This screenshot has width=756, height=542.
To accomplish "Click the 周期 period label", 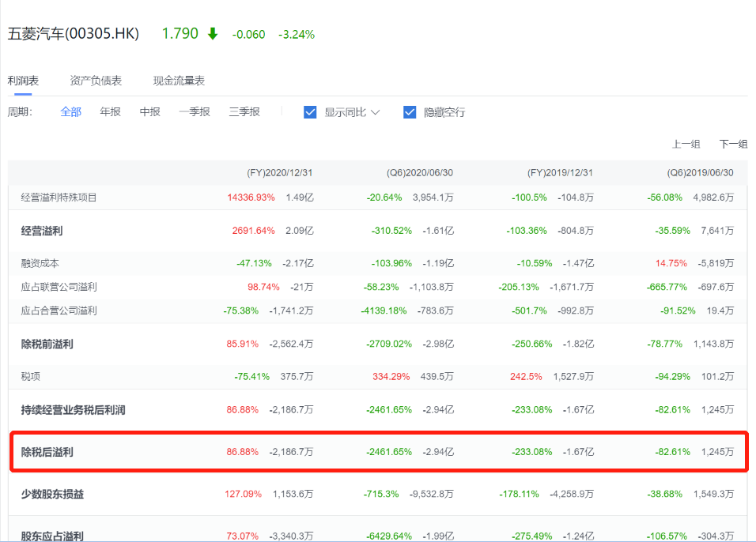I will tap(20, 112).
